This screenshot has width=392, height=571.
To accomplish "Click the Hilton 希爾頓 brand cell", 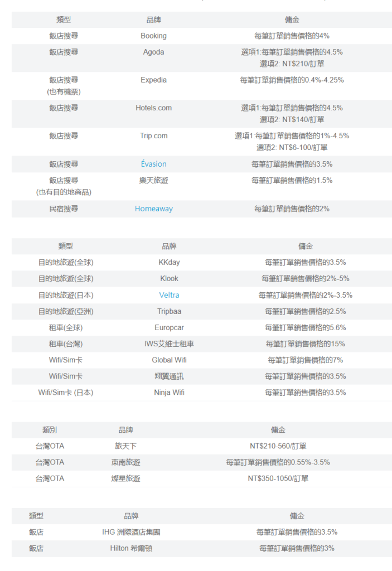I will click(131, 548).
